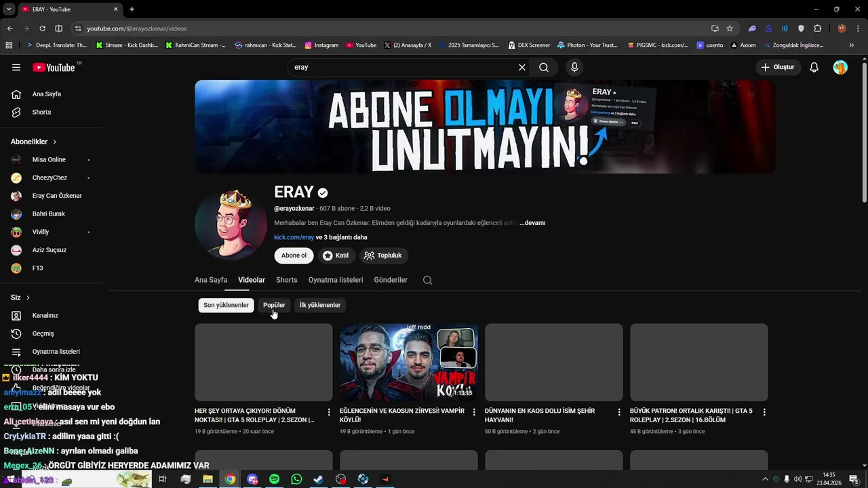
Task: Open a new browser tab
Action: [132, 9]
